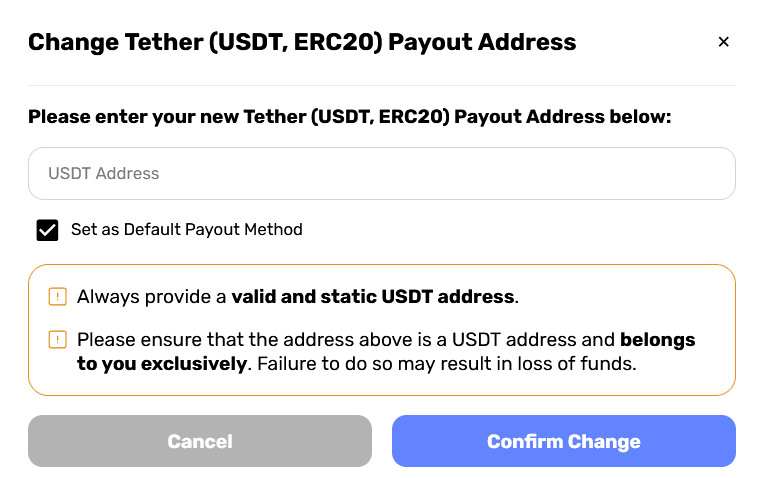Click the 'USDT Address' placeholder text

104,173
